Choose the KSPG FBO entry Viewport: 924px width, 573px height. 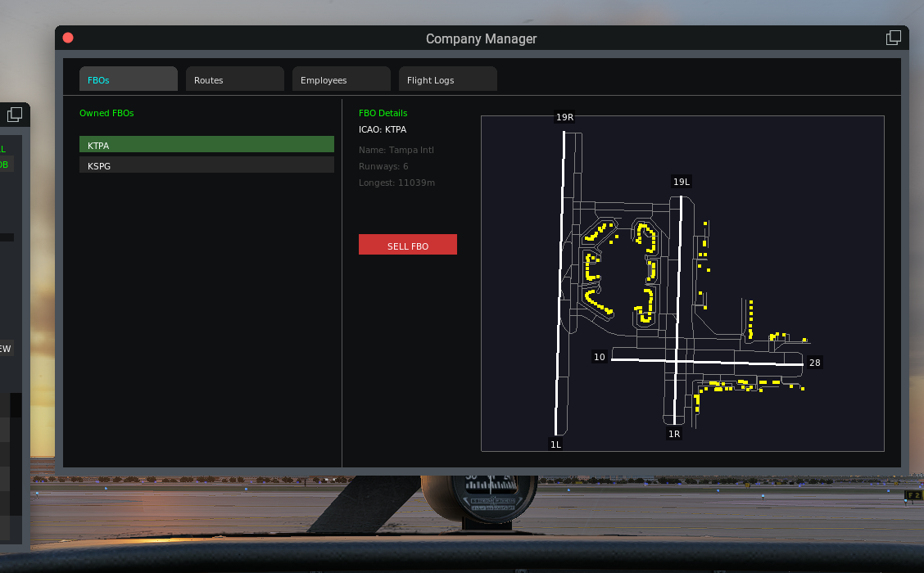206,165
